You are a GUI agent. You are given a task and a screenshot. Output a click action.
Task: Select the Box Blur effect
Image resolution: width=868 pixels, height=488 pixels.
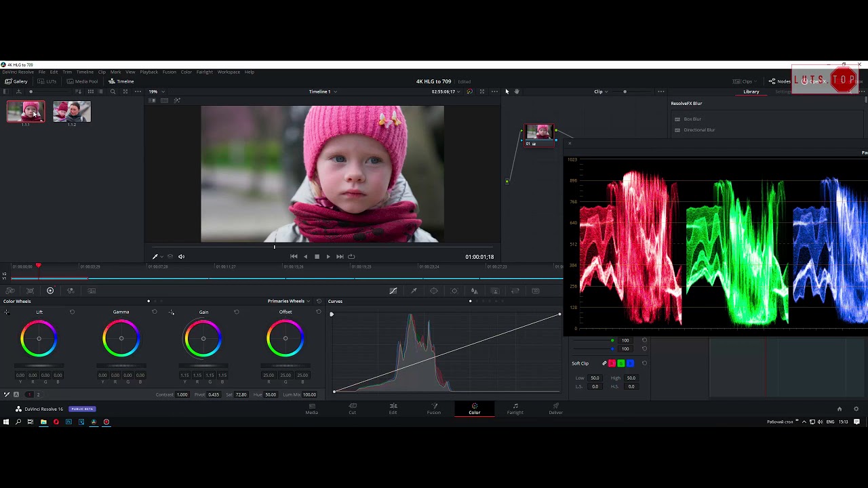point(692,119)
